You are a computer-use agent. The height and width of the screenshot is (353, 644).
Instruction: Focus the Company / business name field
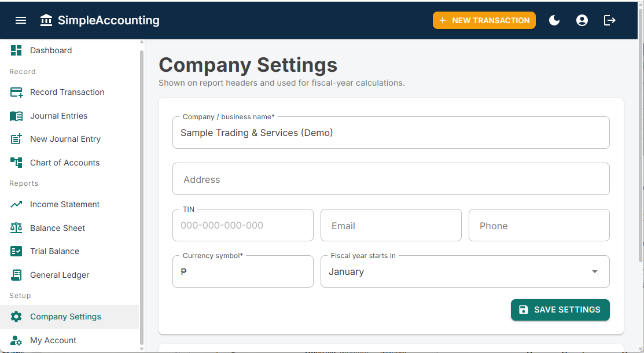(x=391, y=133)
